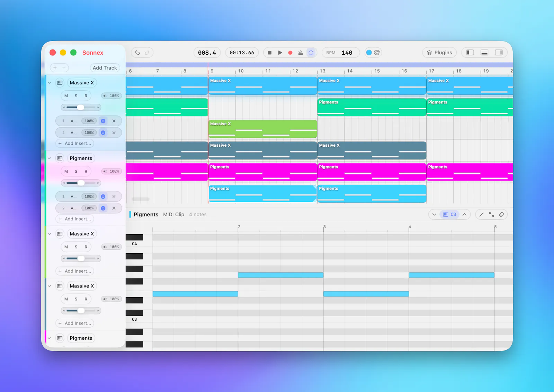The image size is (554, 392).
Task: Click the volume 100% of fourth track Massive X
Action: pos(111,299)
